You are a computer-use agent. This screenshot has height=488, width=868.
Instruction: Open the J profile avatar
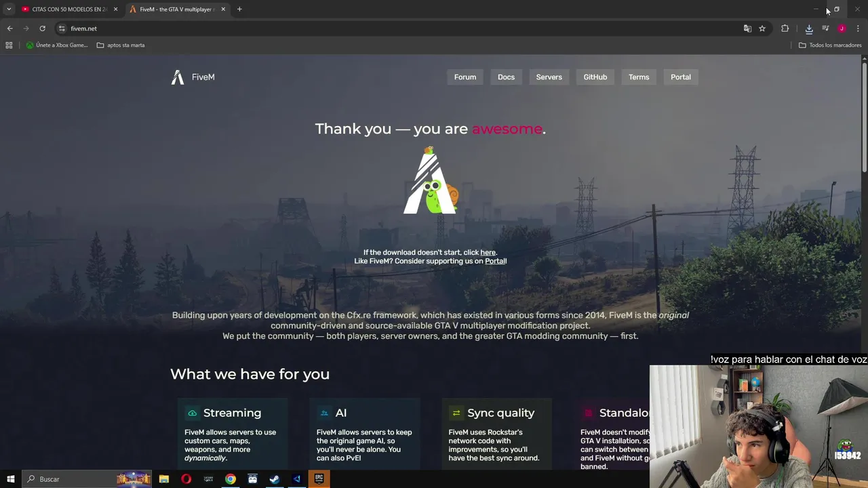tap(842, 28)
